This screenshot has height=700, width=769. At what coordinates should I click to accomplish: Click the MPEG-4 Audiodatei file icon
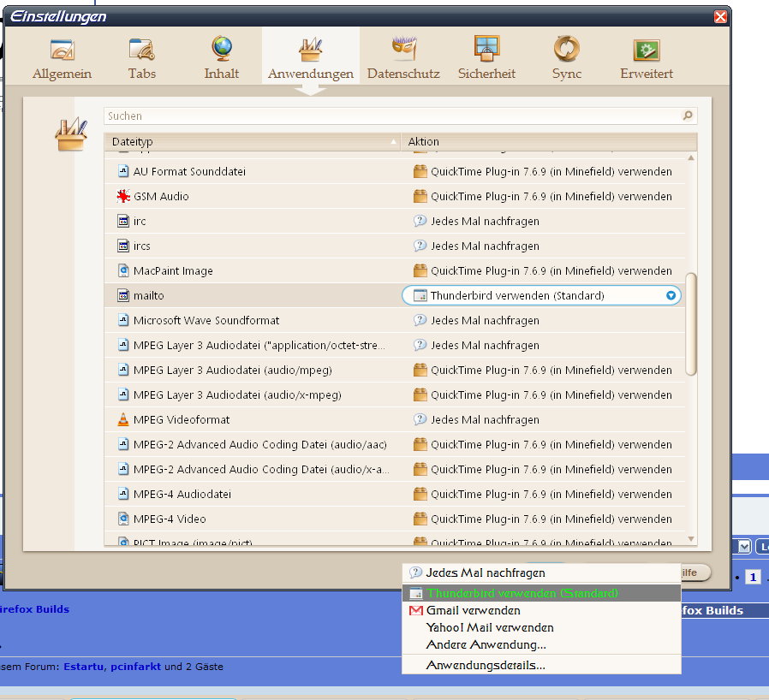point(123,494)
